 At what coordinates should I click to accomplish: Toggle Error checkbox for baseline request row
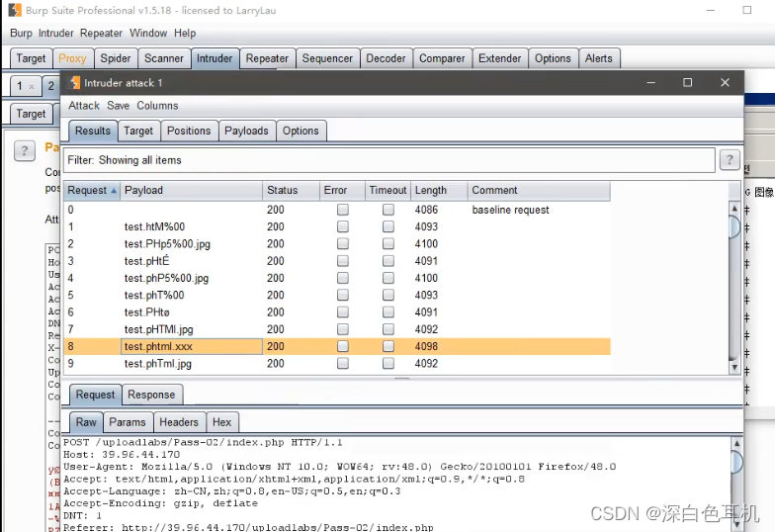tap(342, 210)
